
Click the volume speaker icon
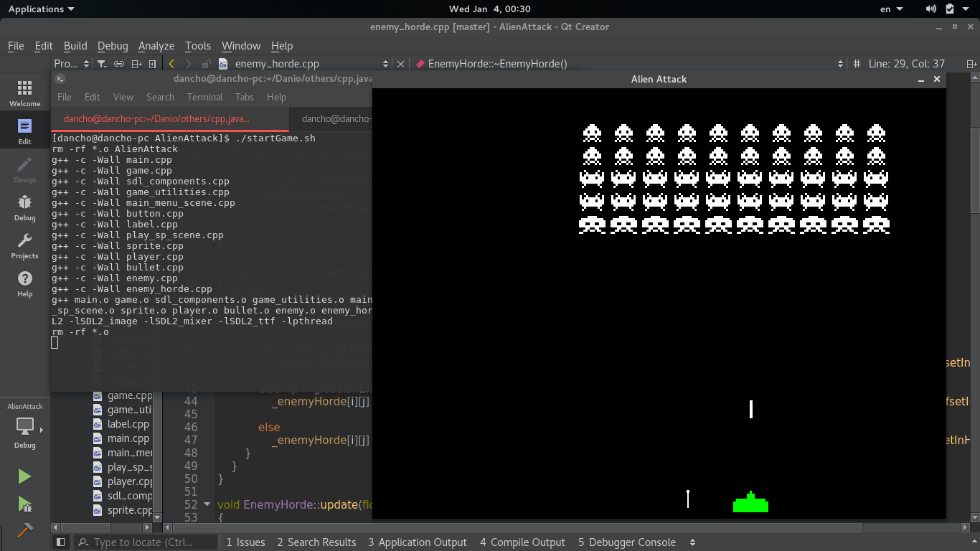[931, 9]
